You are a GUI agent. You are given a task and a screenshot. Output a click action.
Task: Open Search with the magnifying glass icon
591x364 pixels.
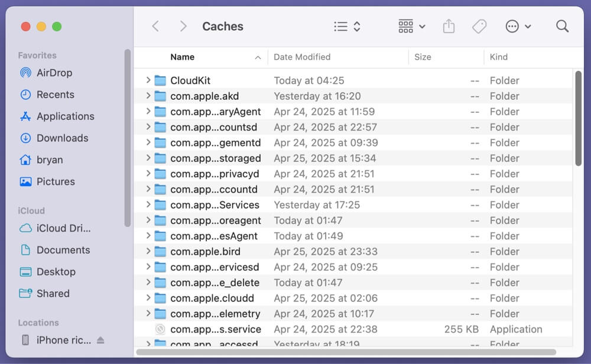click(x=561, y=26)
